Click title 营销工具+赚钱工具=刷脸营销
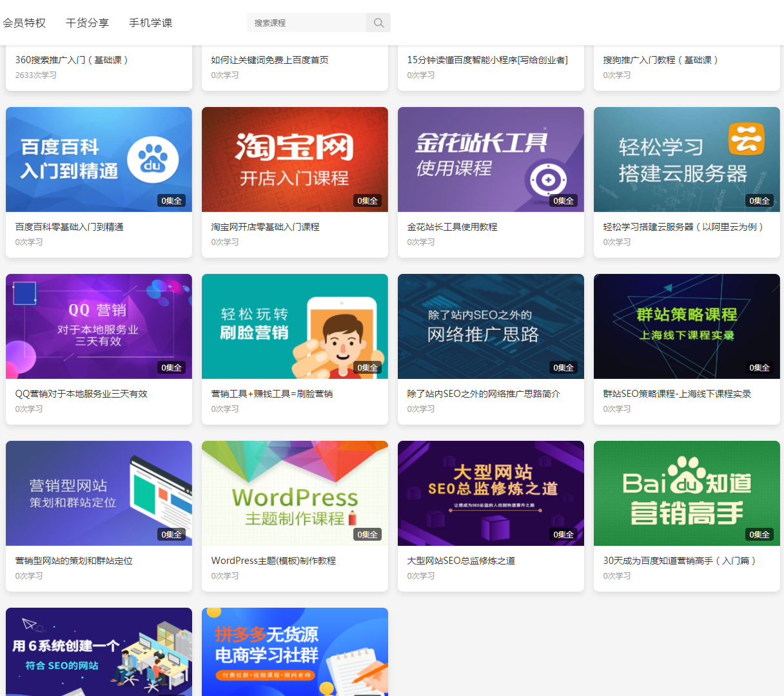Screen dimensions: 784x696 point(272,394)
